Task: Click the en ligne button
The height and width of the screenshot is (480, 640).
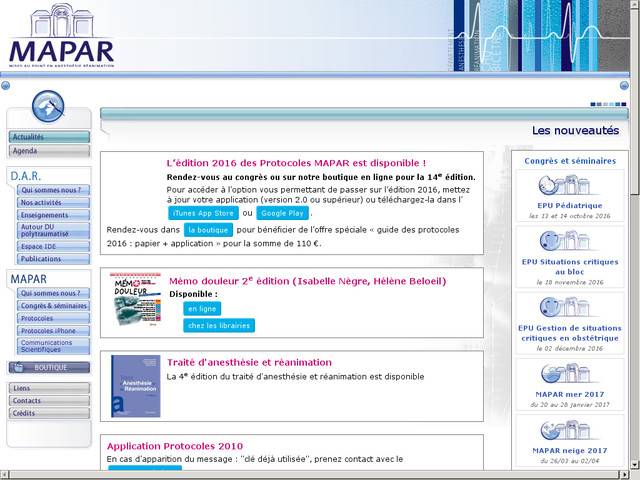Action: tap(202, 309)
